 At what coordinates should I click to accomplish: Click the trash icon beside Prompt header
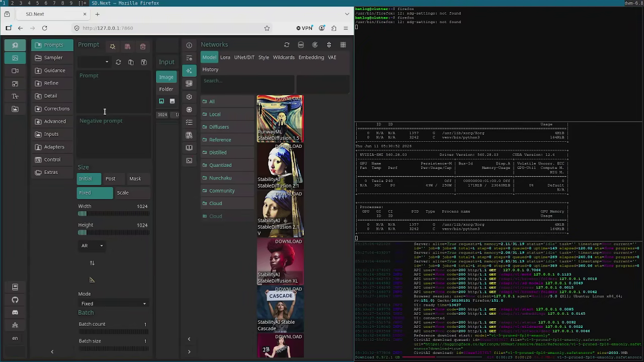pos(143,47)
